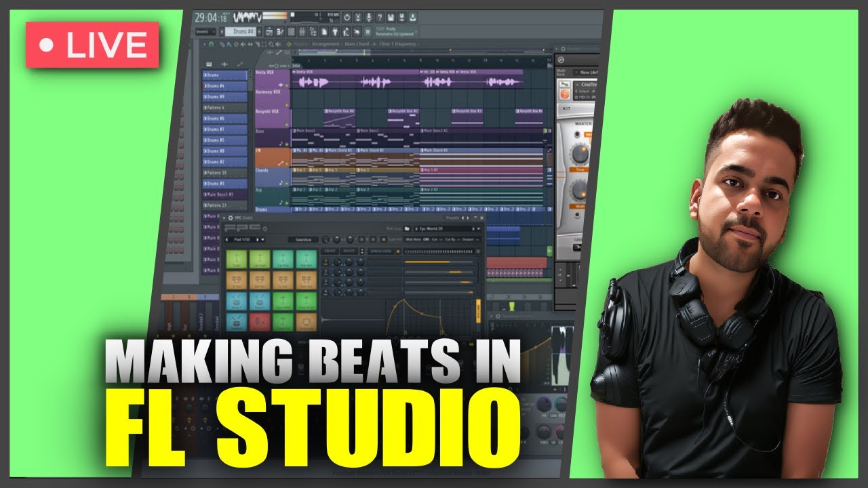The width and height of the screenshot is (868, 488).
Task: Open the Fpc World 20 preset dropdown
Action: pyautogui.click(x=479, y=228)
